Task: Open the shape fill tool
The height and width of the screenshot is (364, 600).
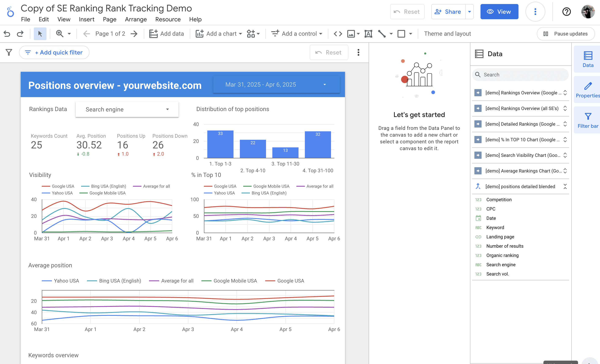Action: [402, 34]
